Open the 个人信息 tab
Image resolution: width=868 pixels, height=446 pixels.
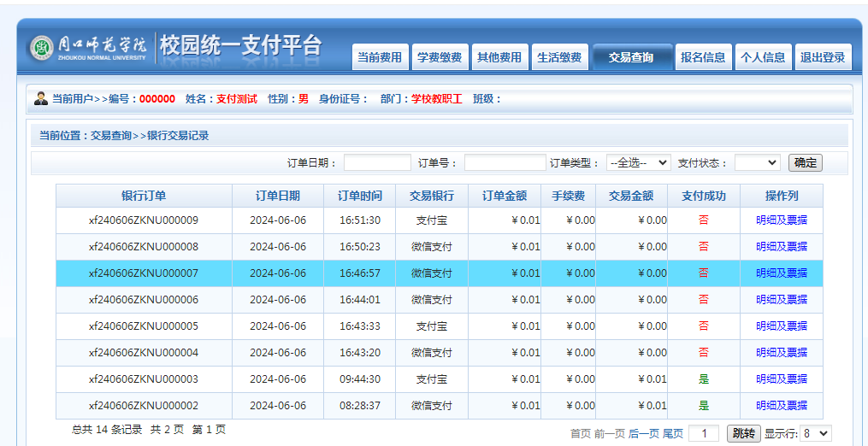click(x=764, y=57)
